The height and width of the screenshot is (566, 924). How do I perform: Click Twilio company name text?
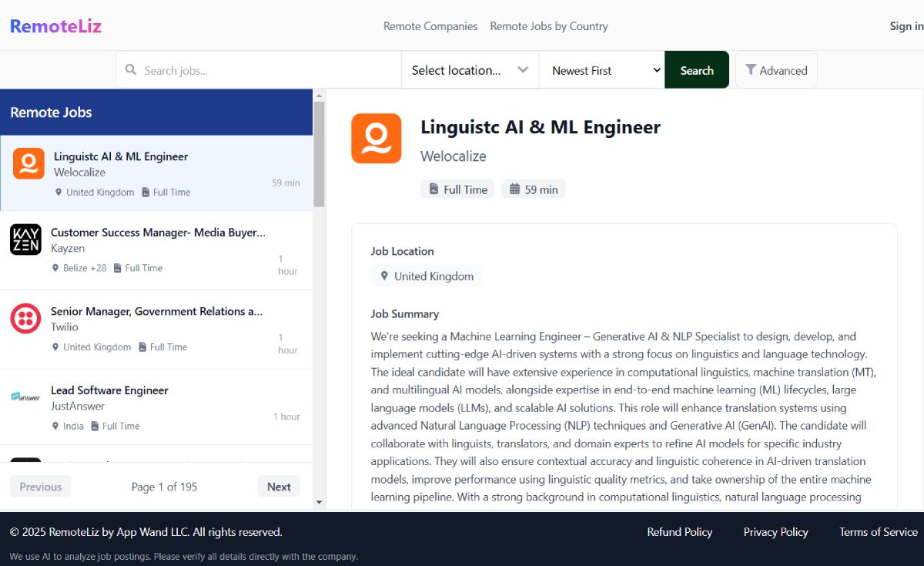pos(65,327)
